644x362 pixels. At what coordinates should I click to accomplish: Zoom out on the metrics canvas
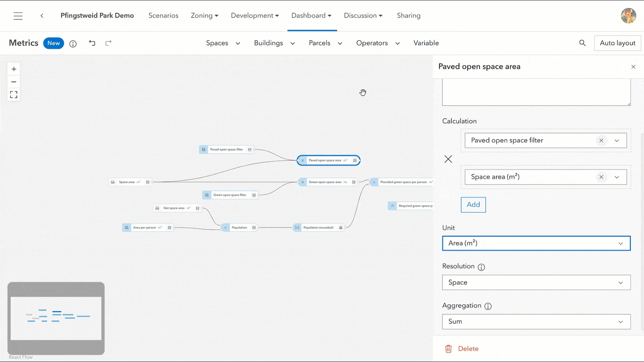14,82
